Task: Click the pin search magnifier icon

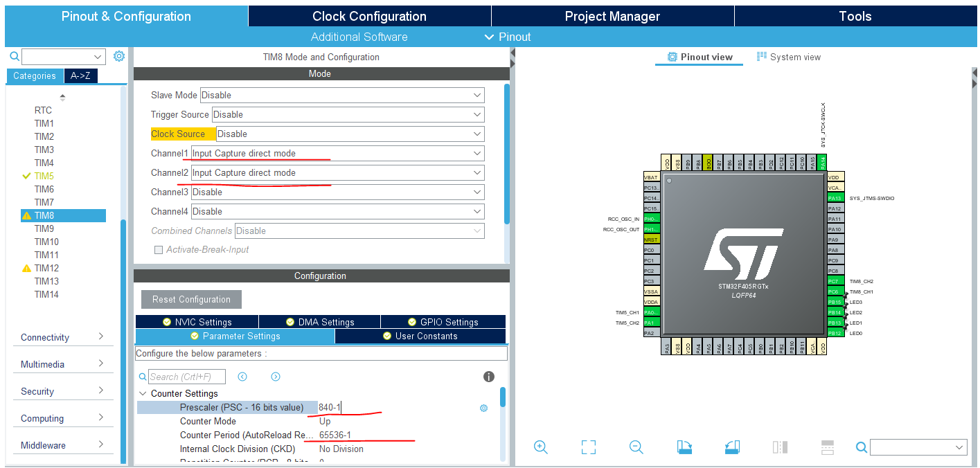Action: point(862,447)
